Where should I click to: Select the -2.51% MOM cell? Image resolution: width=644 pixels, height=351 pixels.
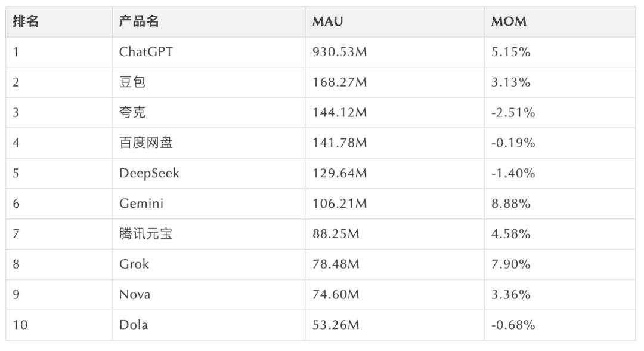pos(513,113)
